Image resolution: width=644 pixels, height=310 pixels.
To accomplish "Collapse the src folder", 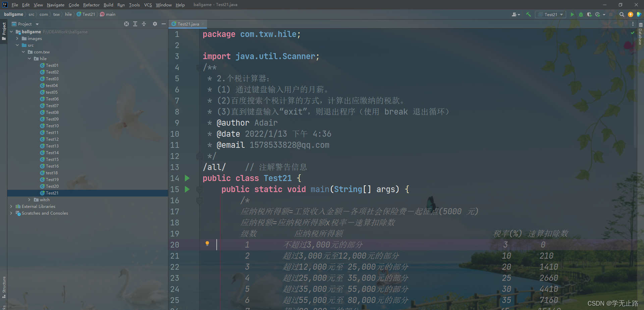I will [x=17, y=45].
